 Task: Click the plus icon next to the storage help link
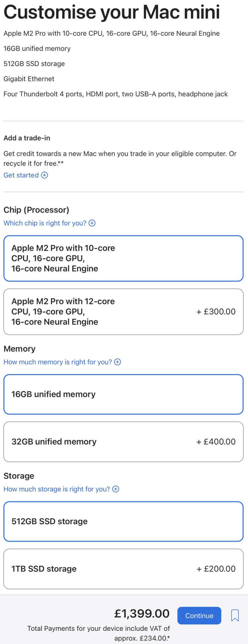point(116,489)
